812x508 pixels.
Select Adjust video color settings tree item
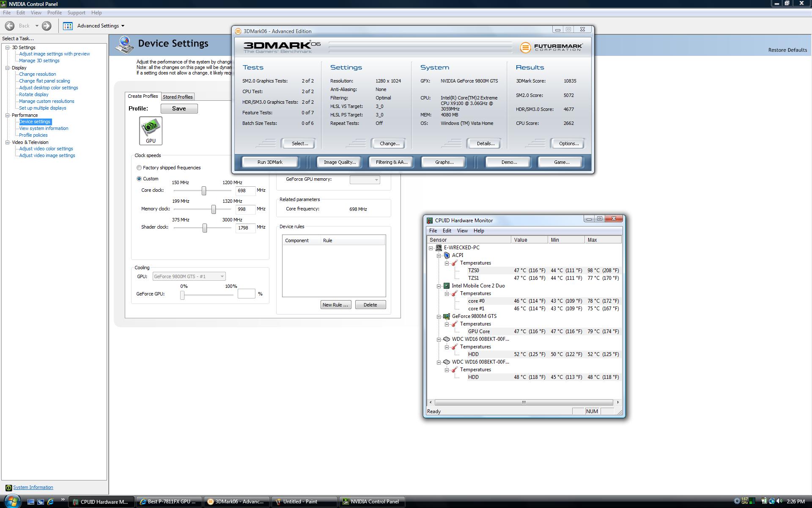point(46,149)
